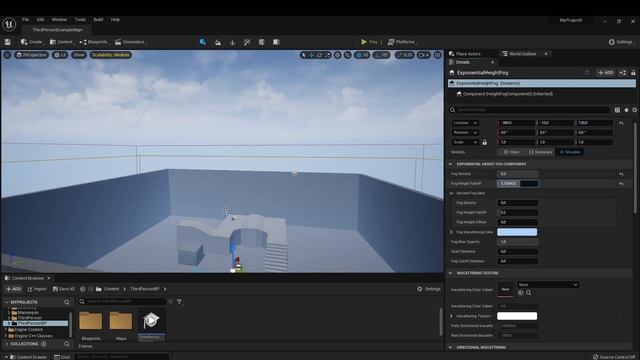The width and height of the screenshot is (640, 360).
Task: Open Details property matrix grid icon
Action: point(617,110)
